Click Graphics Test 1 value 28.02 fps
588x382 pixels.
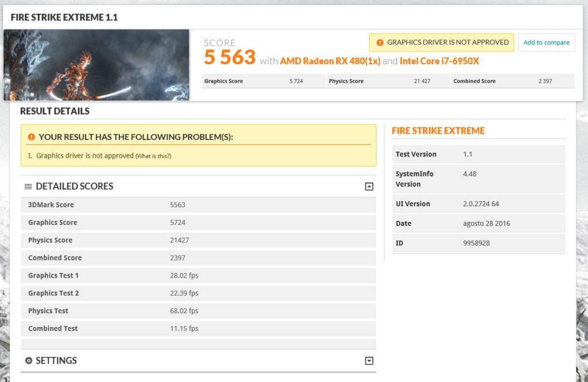(x=184, y=276)
